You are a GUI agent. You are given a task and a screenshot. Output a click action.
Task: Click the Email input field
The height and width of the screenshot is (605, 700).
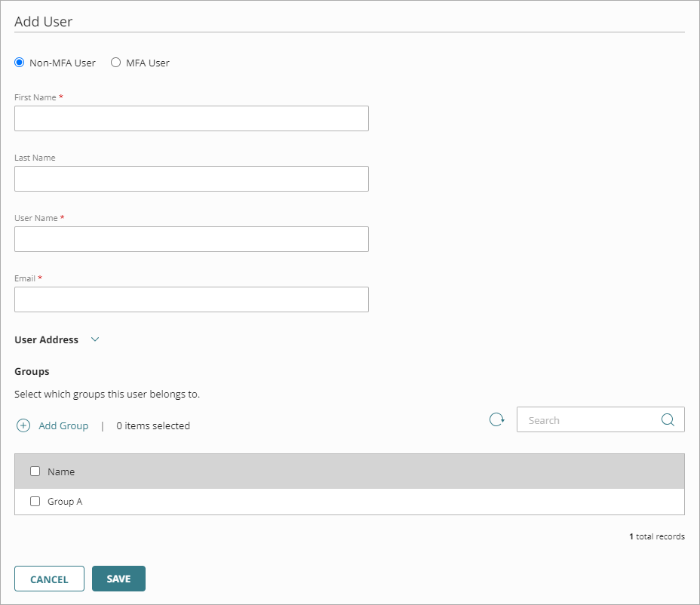(x=191, y=299)
